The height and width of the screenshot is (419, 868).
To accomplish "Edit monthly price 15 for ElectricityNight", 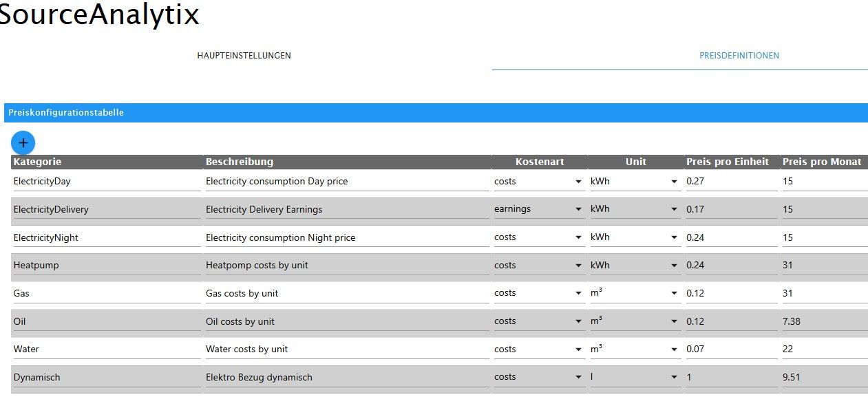I will (825, 237).
